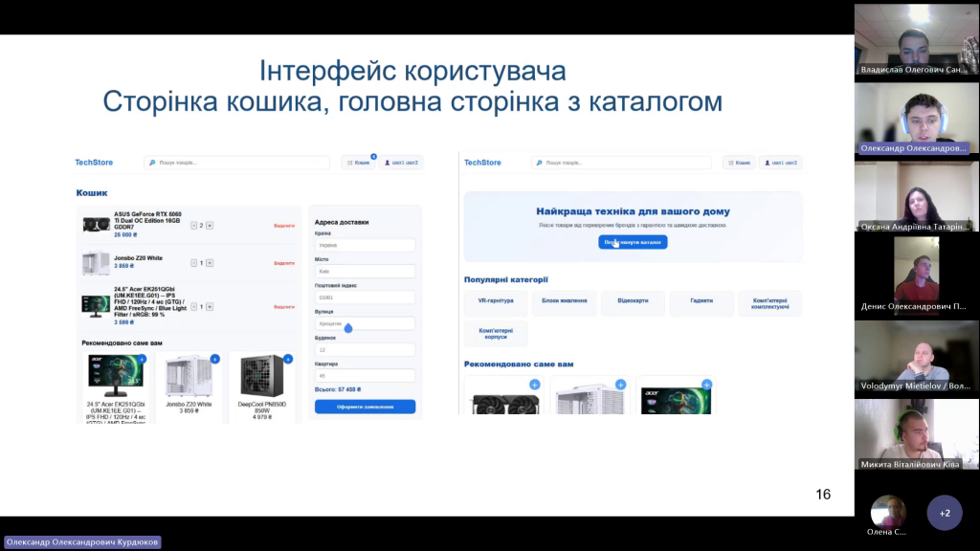This screenshot has width=980, height=551.
Task: Click the Поштовий індекс input field
Action: tap(365, 298)
